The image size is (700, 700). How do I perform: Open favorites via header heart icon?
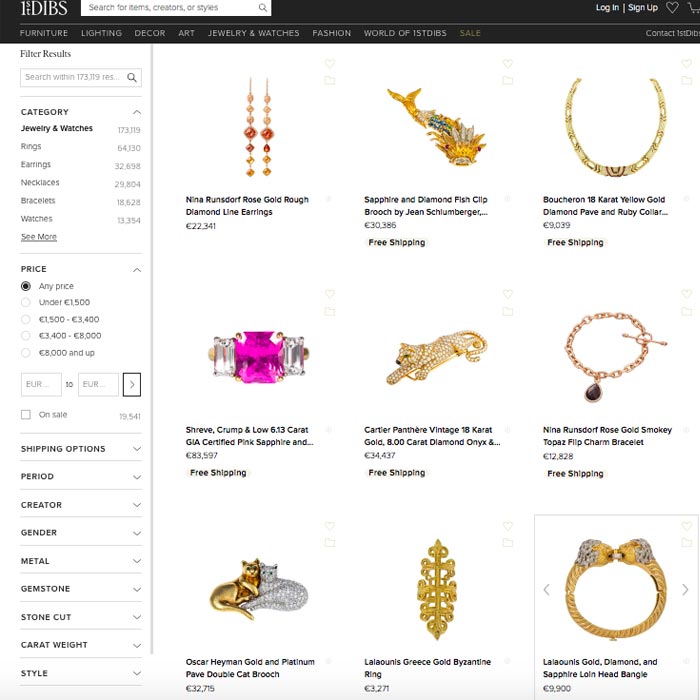pos(672,7)
